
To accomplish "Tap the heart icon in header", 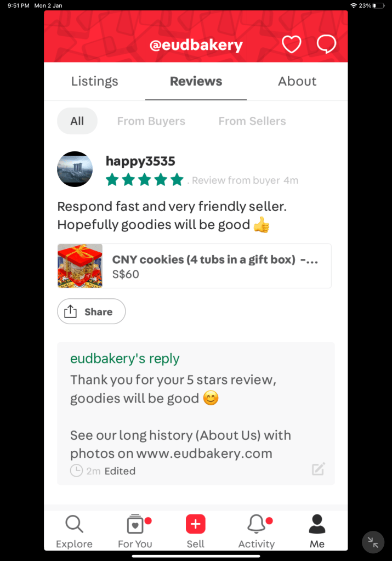I will point(292,44).
